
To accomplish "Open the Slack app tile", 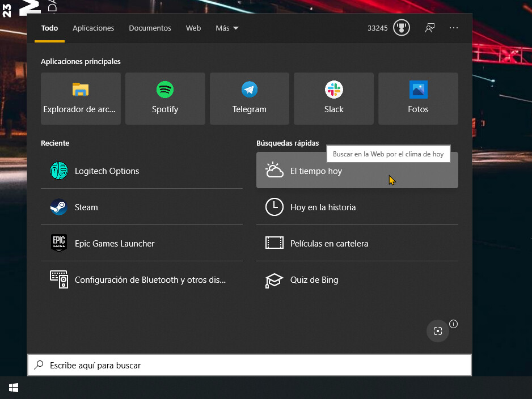I will pyautogui.click(x=333, y=99).
